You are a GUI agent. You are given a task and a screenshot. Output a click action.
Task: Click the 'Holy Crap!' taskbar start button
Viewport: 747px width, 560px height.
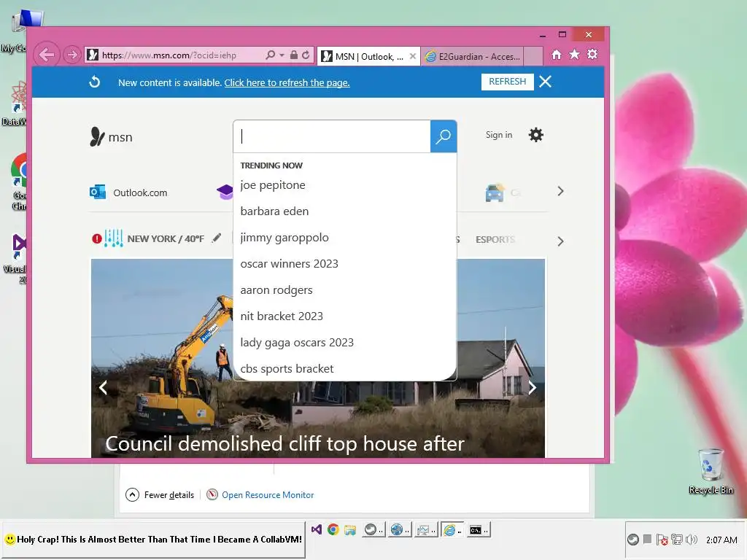[153, 540]
